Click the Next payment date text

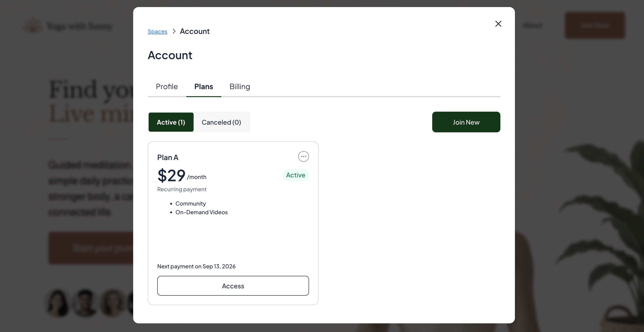(x=196, y=266)
